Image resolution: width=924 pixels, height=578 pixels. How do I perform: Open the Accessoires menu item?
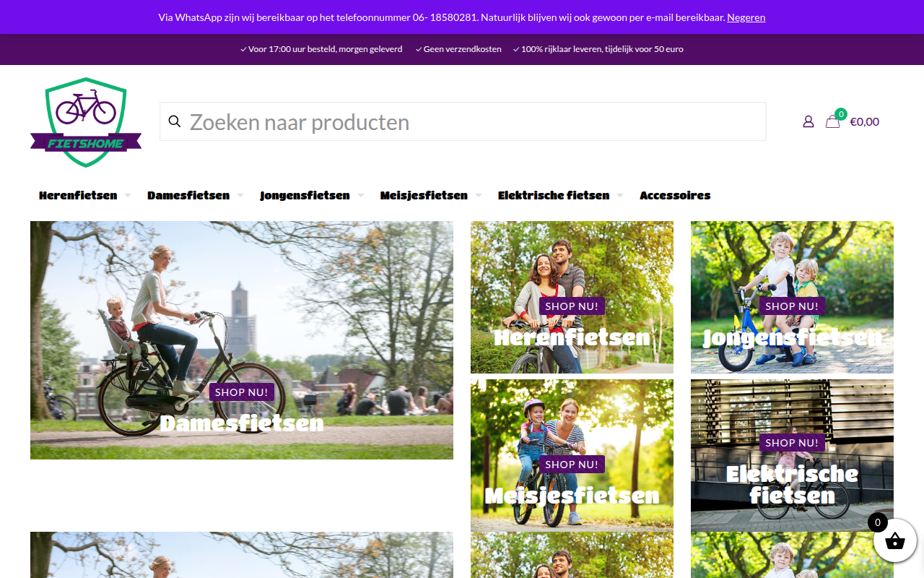coord(675,195)
